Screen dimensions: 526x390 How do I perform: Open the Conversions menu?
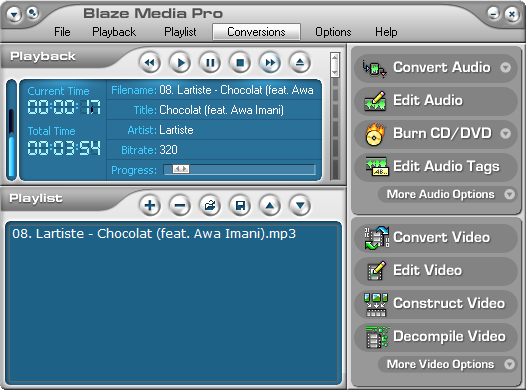tap(256, 32)
